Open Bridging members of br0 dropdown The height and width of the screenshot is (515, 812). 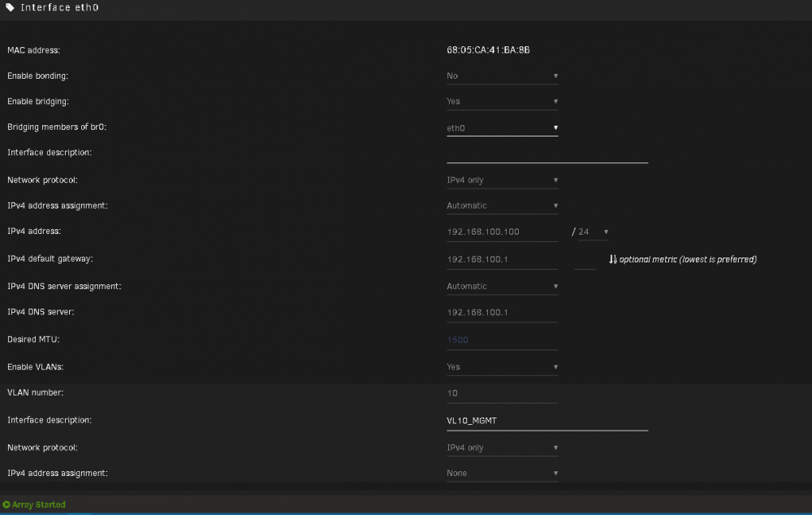coord(502,128)
